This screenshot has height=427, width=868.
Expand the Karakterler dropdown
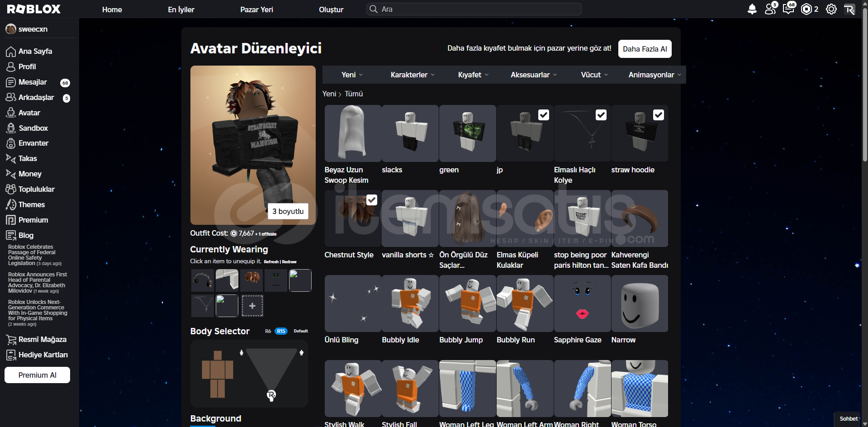point(413,75)
